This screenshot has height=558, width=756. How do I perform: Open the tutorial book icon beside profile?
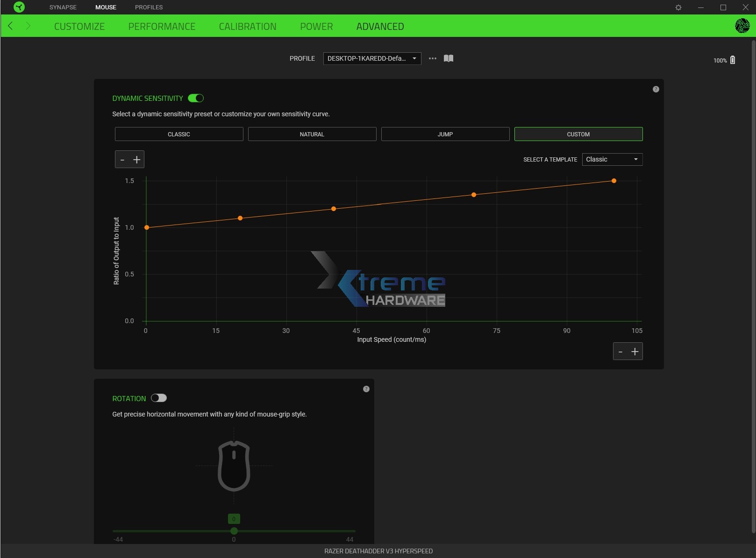448,58
